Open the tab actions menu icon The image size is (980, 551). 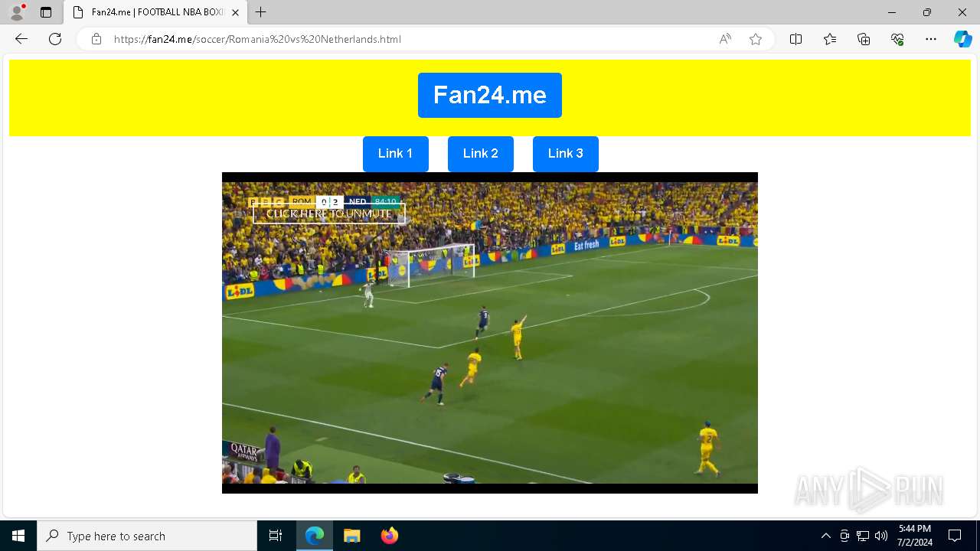[46, 12]
